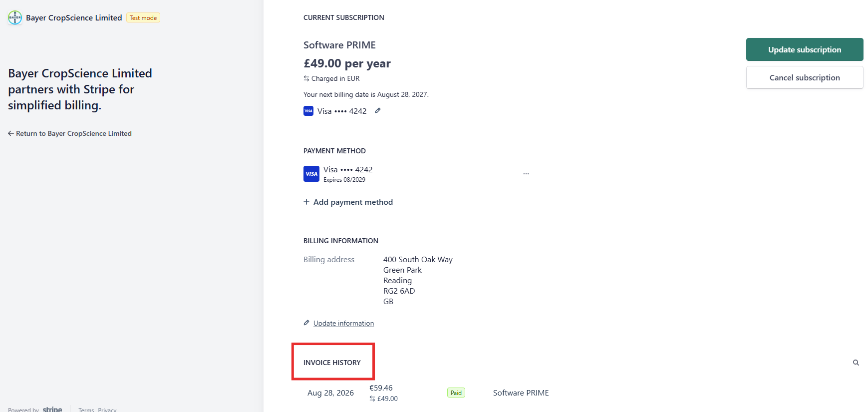Update the subscription plan
868x412 pixels.
(805, 49)
